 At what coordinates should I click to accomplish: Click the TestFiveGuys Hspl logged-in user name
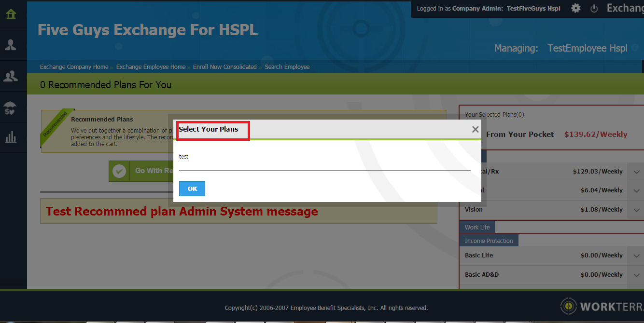coord(533,9)
